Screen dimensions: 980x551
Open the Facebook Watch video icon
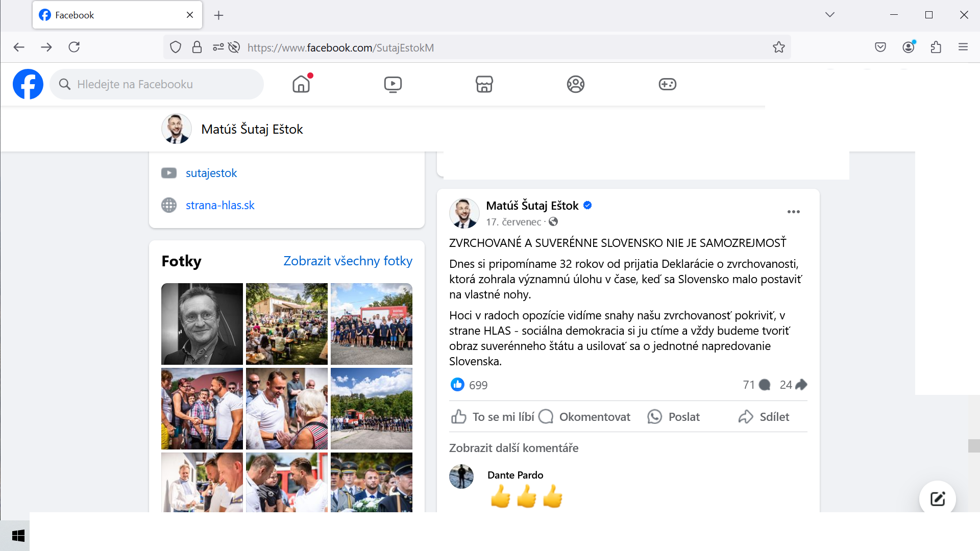click(x=393, y=84)
